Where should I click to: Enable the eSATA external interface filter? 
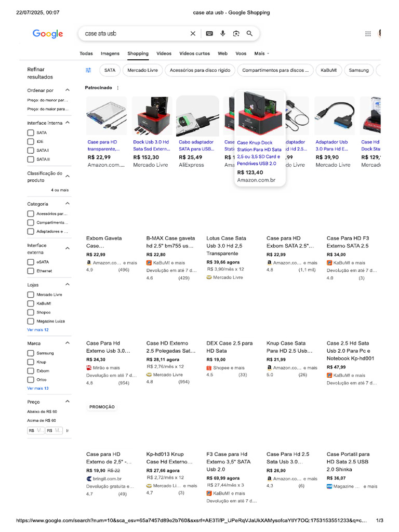(x=31, y=262)
